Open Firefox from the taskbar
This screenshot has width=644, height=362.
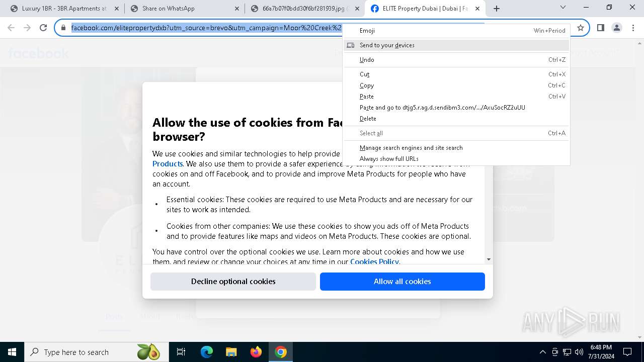(256, 352)
